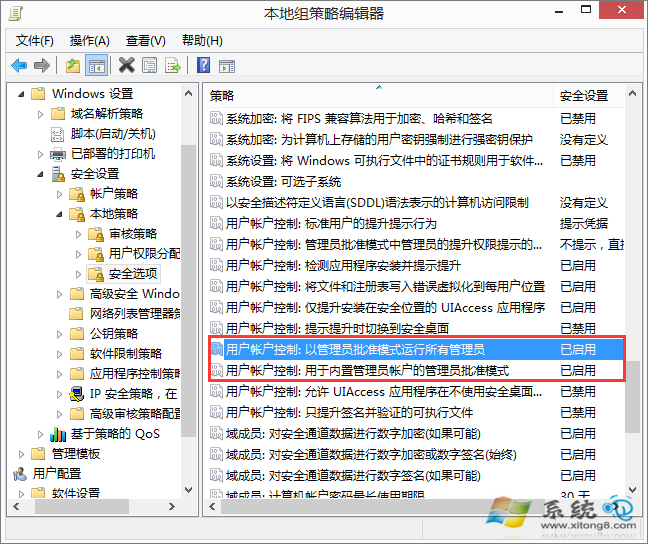Expand the 审核策略 node
The width and height of the screenshot is (648, 544).
pos(78,234)
